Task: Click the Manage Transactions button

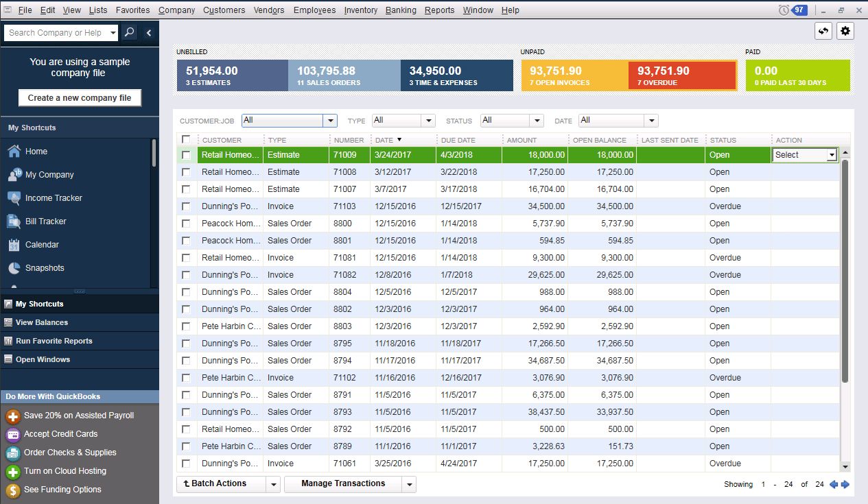Action: (344, 483)
